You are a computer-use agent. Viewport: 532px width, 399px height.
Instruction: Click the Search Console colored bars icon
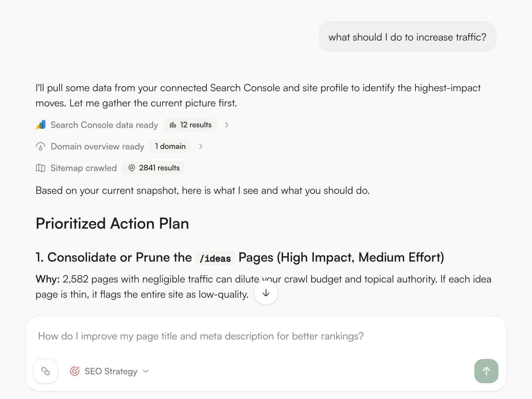click(41, 125)
